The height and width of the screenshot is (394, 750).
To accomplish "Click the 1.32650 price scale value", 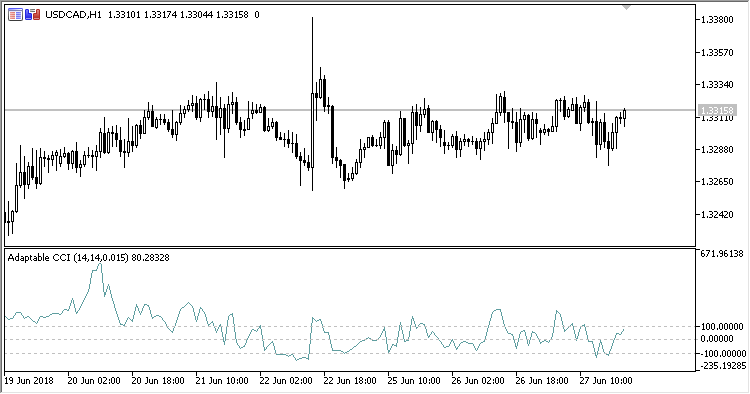I will (717, 182).
